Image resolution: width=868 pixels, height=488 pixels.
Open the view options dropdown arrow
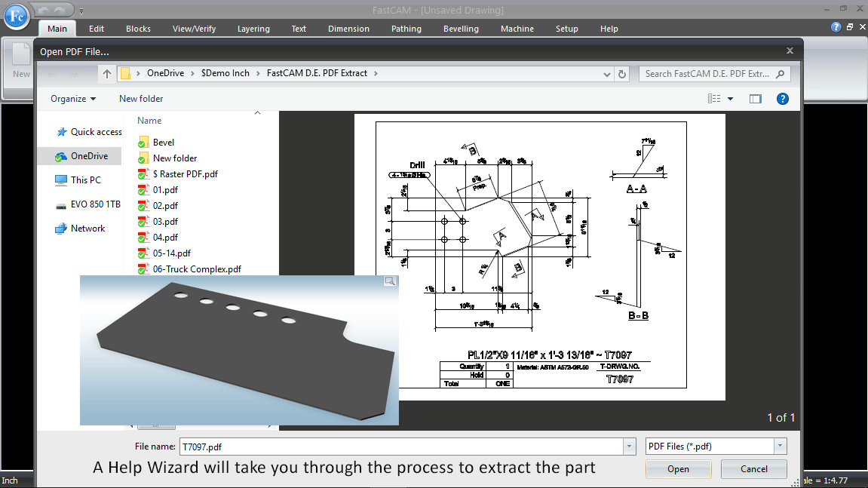point(730,99)
